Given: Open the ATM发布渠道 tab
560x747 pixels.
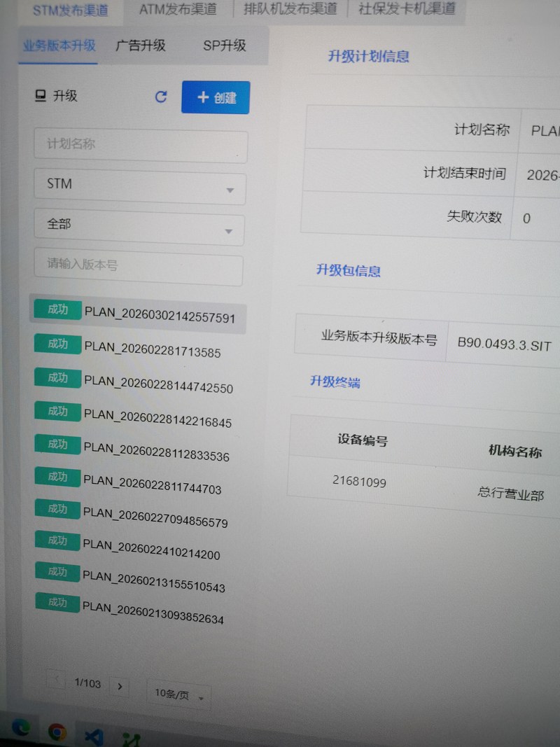Looking at the screenshot, I should [177, 9].
